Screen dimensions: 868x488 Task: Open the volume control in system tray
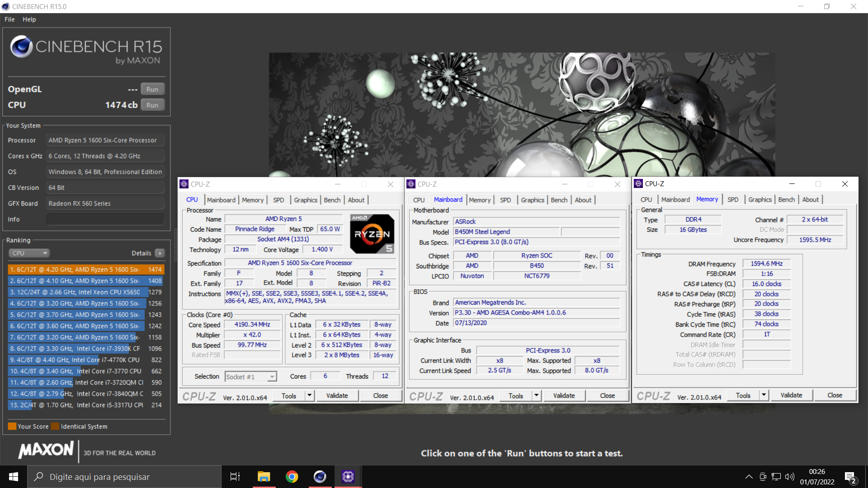click(790, 477)
